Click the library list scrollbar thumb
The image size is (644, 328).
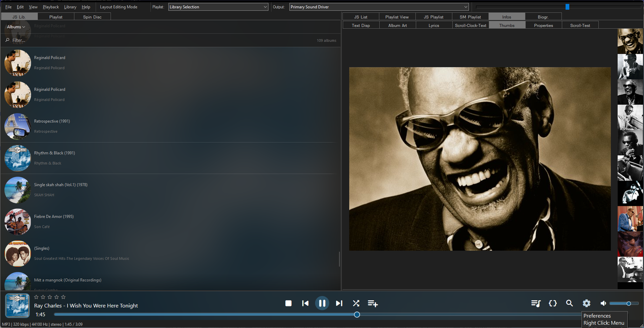(339, 259)
